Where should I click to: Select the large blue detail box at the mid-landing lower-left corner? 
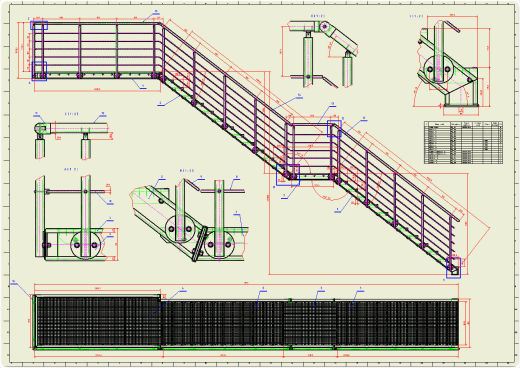(288, 175)
